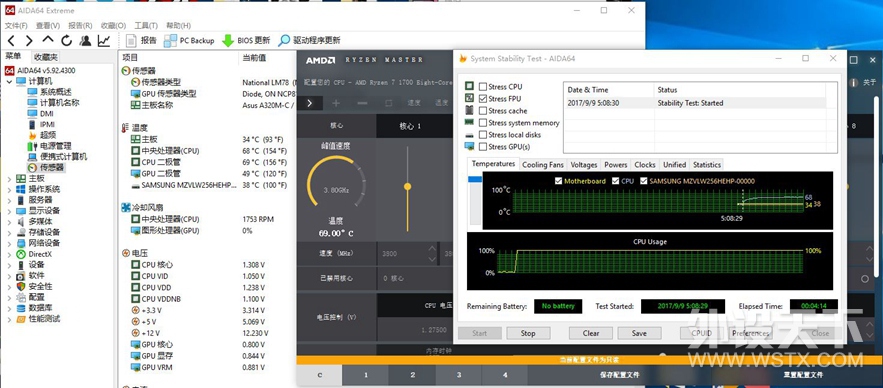This screenshot has height=388, width=883.
Task: Click the refresh icon in AIDA64 toolbar
Action: (66, 41)
